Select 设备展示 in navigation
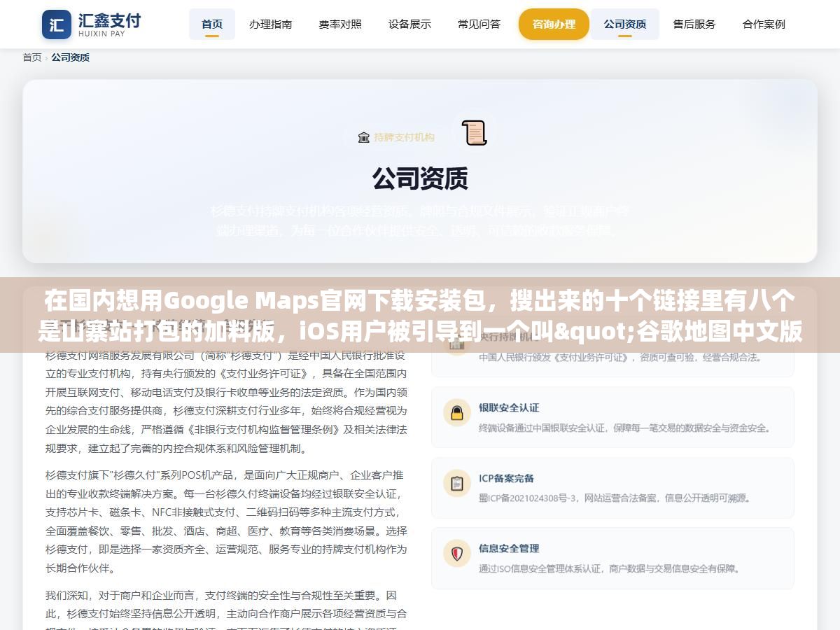Viewport: 840px width, 630px height. click(x=409, y=24)
